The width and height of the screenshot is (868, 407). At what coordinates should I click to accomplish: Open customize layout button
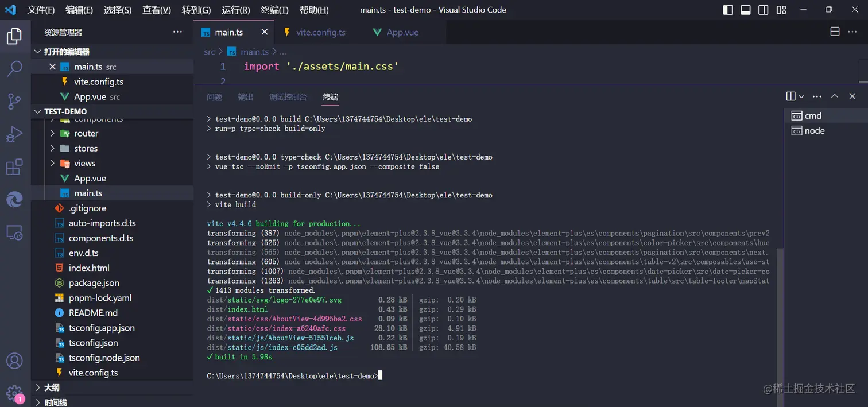[781, 10]
